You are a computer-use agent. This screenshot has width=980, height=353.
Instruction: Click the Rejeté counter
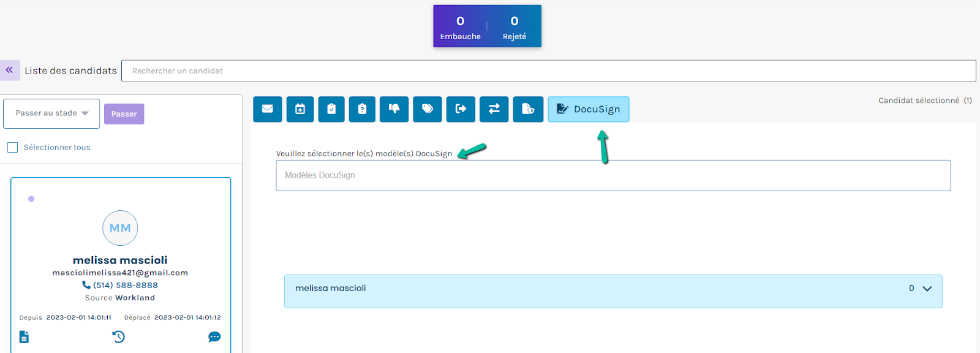click(514, 28)
